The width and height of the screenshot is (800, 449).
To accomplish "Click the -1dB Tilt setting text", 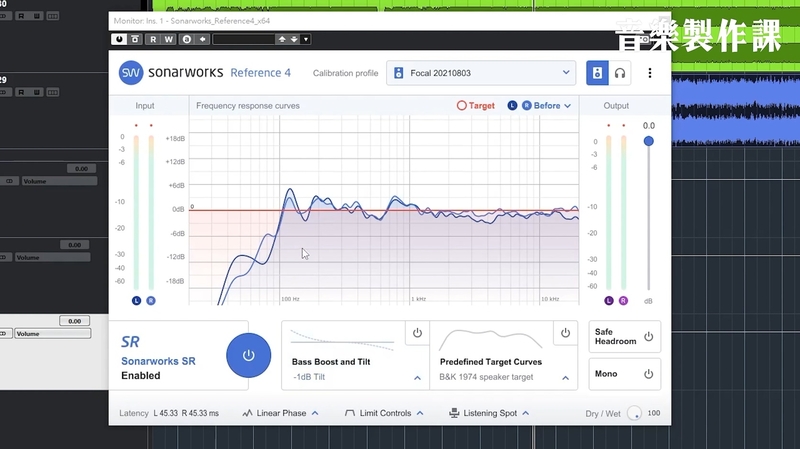I will [309, 377].
